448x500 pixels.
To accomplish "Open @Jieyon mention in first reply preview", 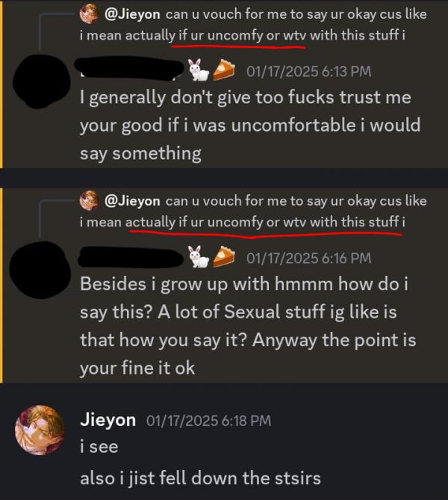I will point(132,14).
